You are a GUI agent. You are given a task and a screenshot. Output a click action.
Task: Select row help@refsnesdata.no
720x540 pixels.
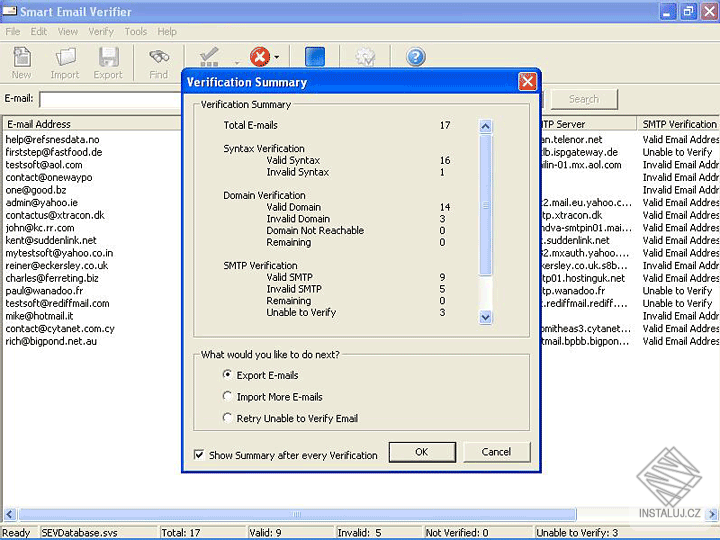pos(52,140)
